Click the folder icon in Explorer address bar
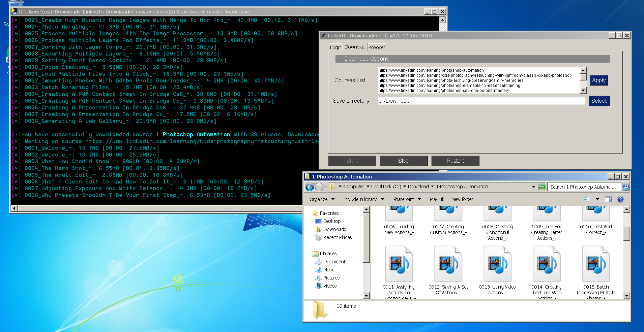The image size is (644, 332). (332, 187)
